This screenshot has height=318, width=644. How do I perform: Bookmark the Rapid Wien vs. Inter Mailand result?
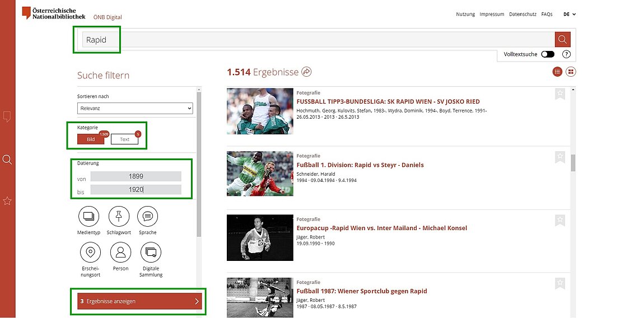click(560, 220)
